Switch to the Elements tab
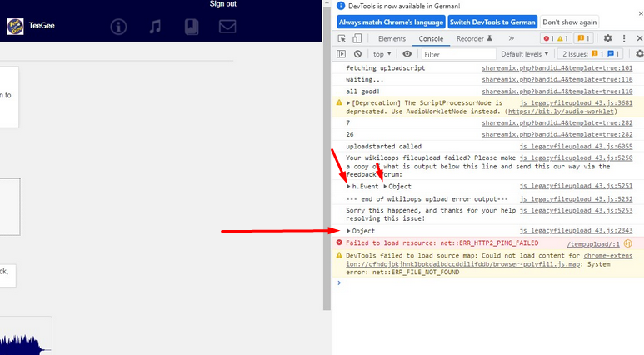This screenshot has height=355, width=644. click(392, 38)
